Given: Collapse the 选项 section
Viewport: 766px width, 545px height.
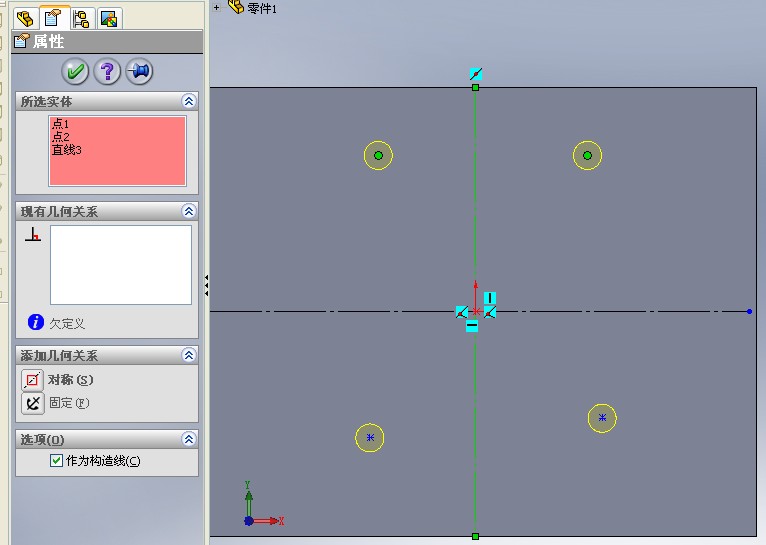Looking at the screenshot, I should 189,439.
